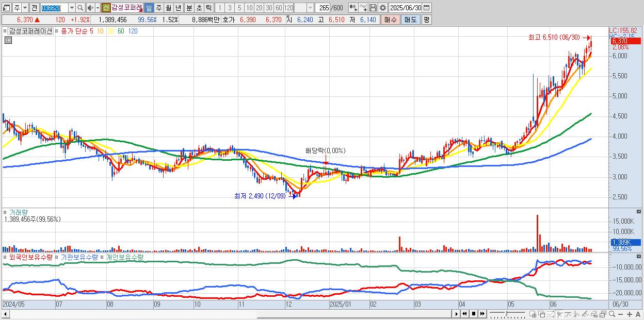644x320 pixels.
Task: Click the add line indicator icon
Action: tap(363, 8)
